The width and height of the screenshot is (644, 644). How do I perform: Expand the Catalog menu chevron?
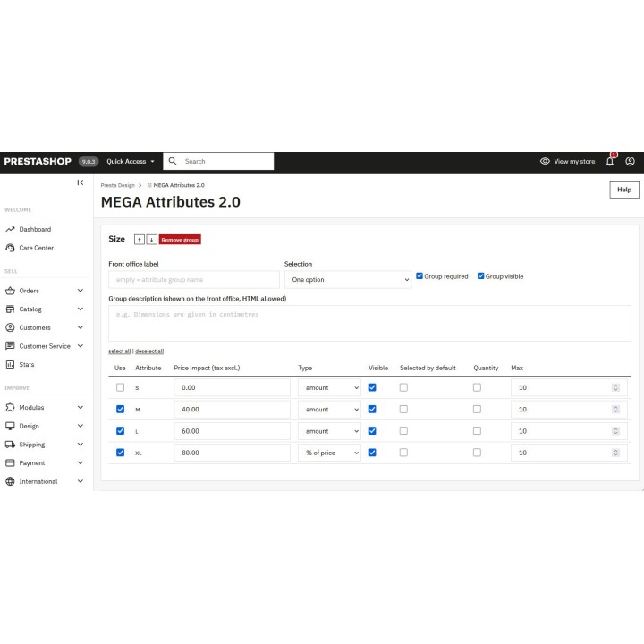pos(80,309)
